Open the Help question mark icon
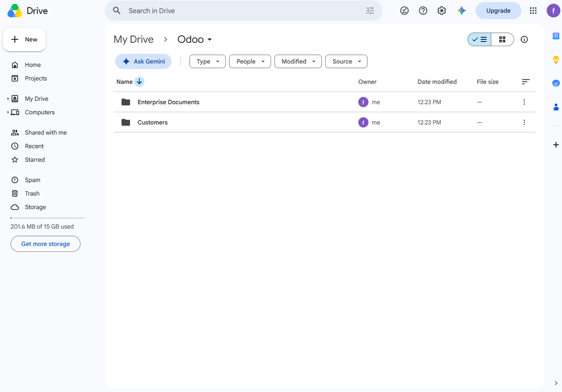The height and width of the screenshot is (392, 562). [x=423, y=11]
